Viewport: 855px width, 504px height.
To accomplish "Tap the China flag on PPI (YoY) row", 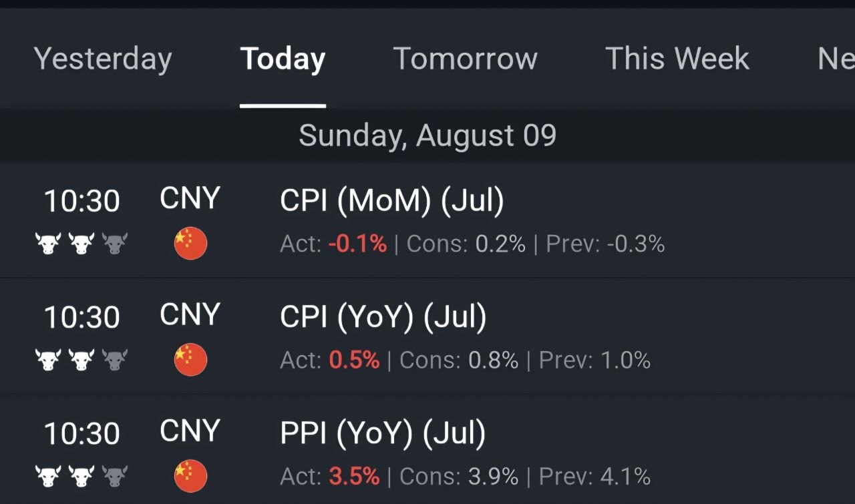I will pos(190,476).
